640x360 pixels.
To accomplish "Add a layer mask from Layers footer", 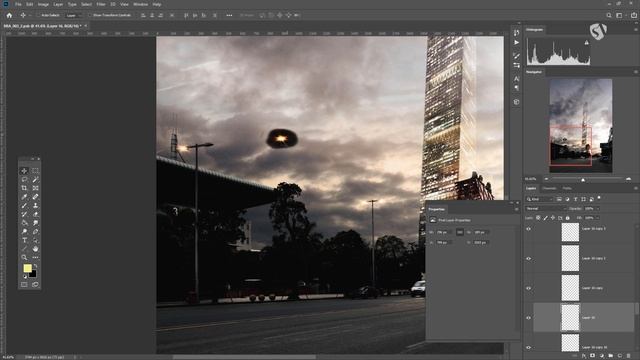I will [593, 356].
